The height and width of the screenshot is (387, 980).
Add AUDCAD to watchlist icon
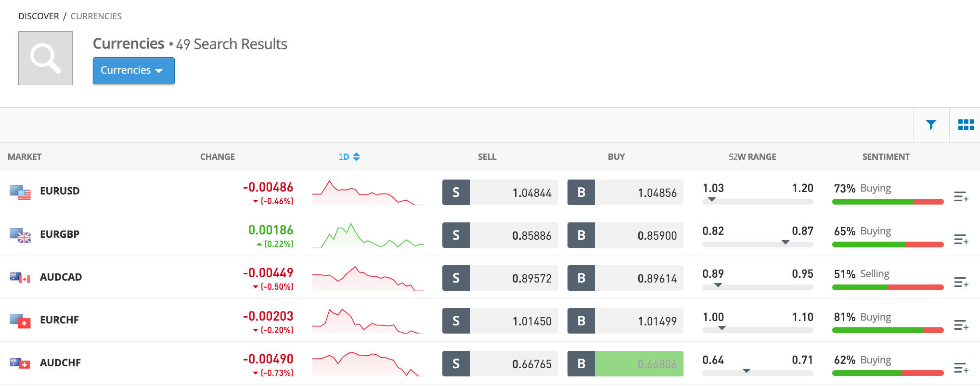961,282
